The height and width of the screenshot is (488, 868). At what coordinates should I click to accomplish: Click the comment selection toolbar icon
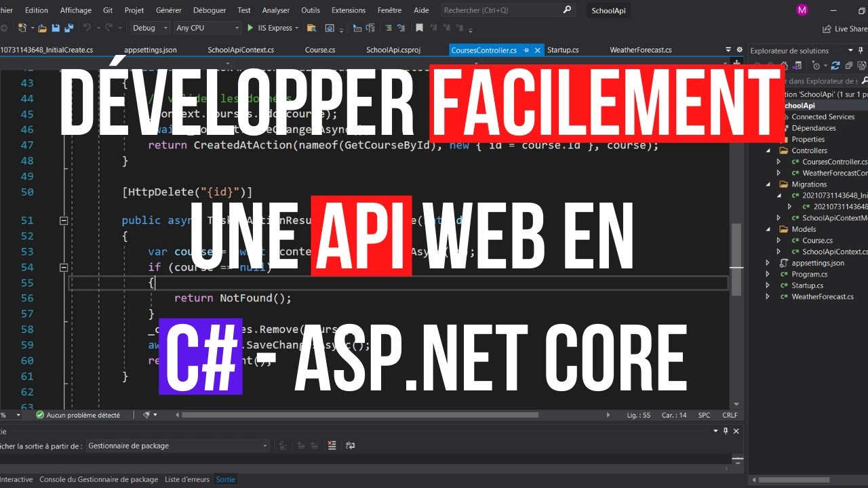coord(388,28)
